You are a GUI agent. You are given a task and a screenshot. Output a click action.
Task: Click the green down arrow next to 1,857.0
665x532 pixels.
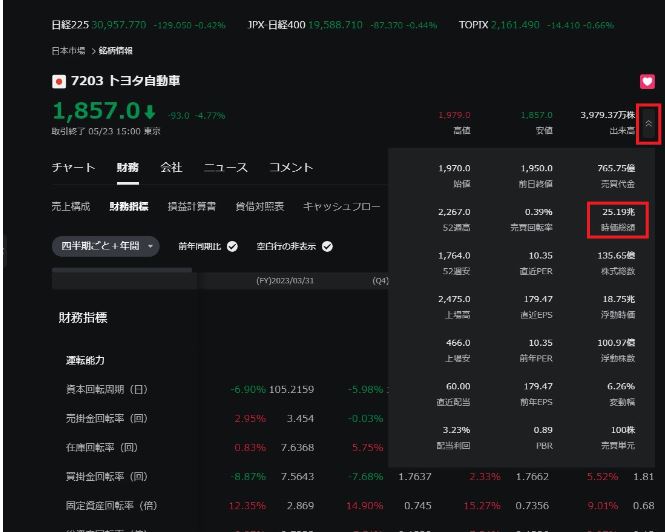(150, 112)
